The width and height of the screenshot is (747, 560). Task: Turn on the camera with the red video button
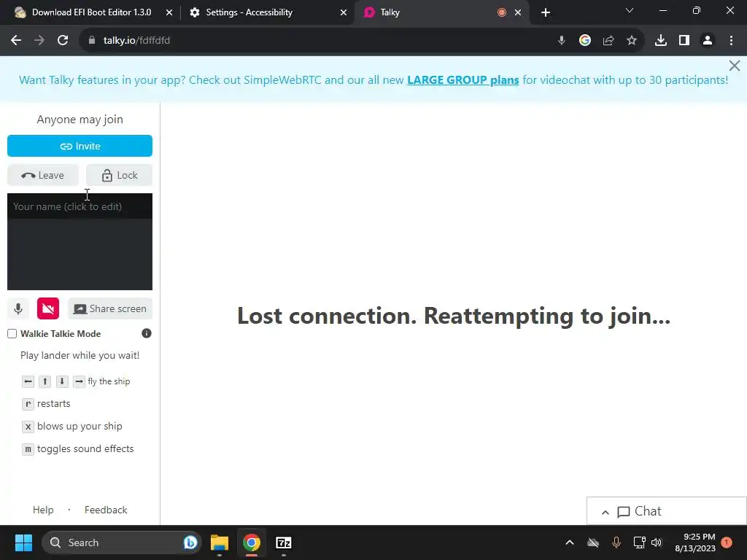(x=48, y=308)
